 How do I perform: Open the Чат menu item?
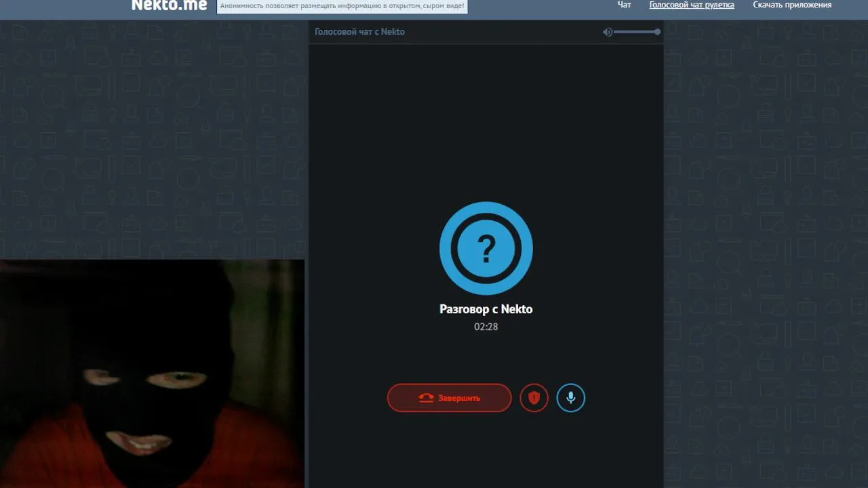(x=624, y=5)
